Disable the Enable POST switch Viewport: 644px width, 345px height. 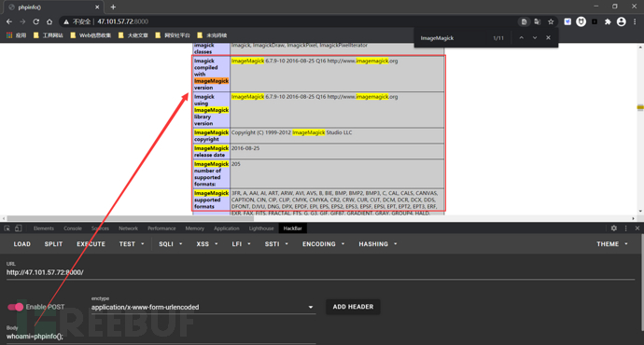(x=16, y=307)
